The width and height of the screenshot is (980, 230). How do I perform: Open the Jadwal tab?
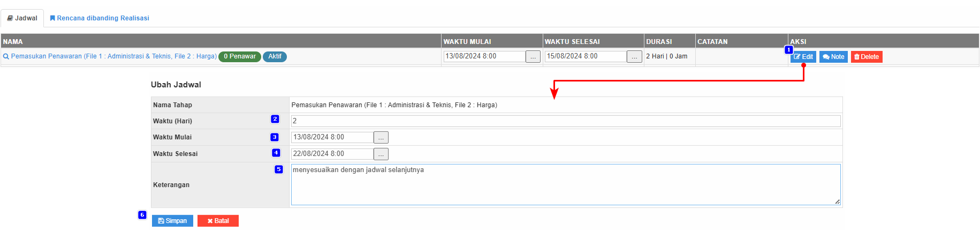(22, 18)
